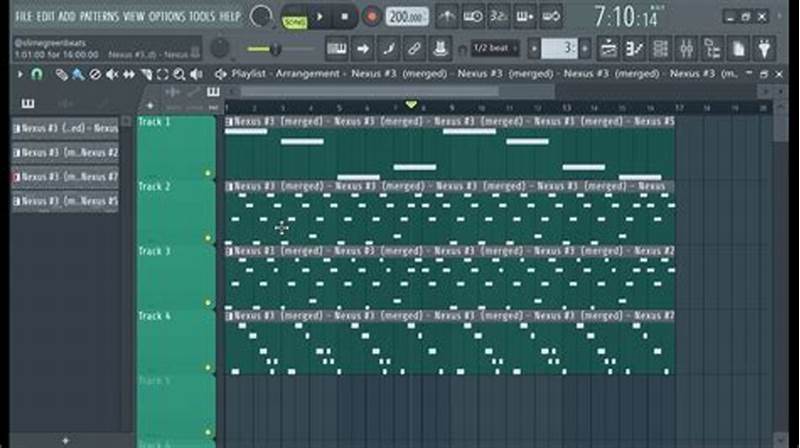
Task: Toggle typing keyboard to piano icon
Action: coord(336,49)
